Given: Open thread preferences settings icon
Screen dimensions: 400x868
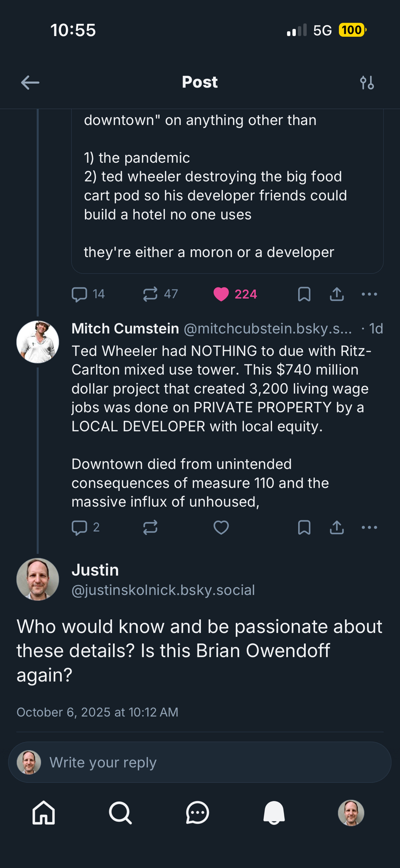Looking at the screenshot, I should 367,82.
